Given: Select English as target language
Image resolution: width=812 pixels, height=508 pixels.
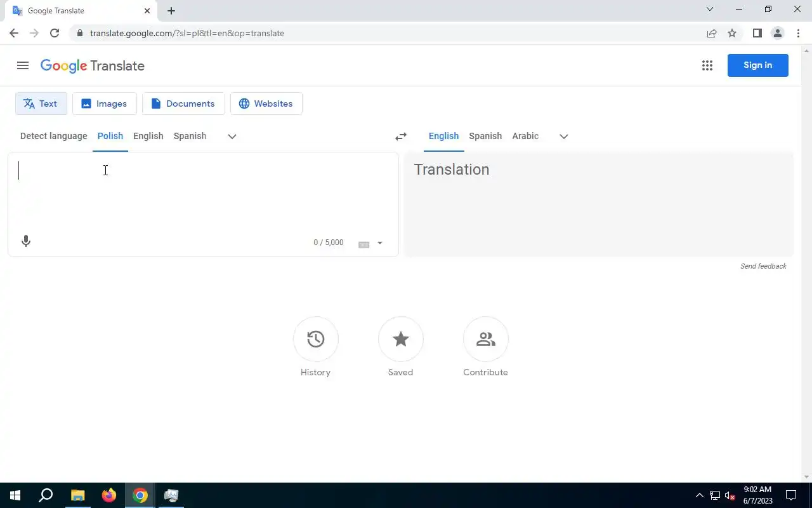Looking at the screenshot, I should coord(443,136).
